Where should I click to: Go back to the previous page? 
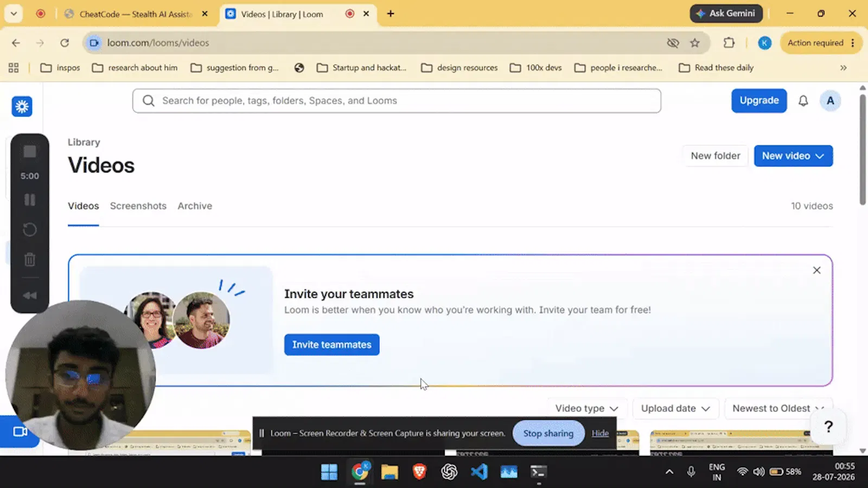(x=16, y=43)
